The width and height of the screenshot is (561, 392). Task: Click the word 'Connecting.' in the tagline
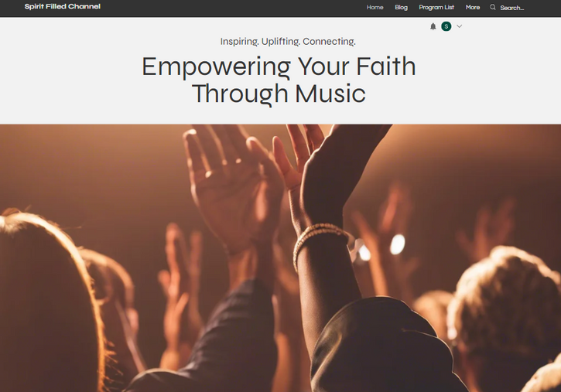(x=329, y=42)
